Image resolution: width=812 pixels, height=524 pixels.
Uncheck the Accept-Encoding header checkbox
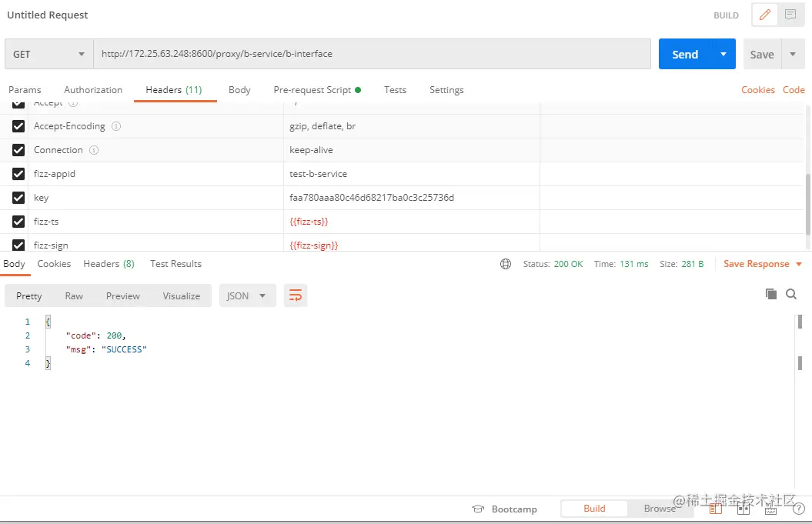[18, 126]
